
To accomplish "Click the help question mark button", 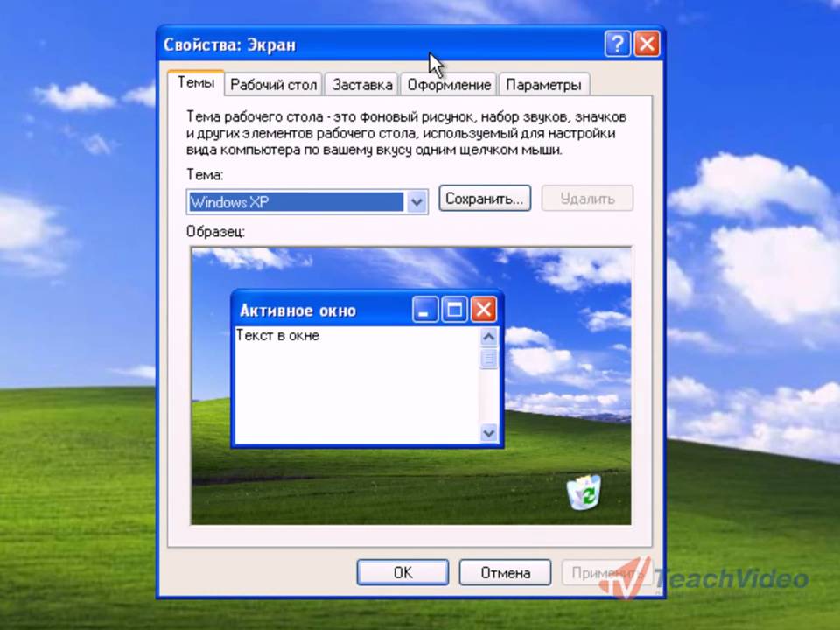I will 617,44.
